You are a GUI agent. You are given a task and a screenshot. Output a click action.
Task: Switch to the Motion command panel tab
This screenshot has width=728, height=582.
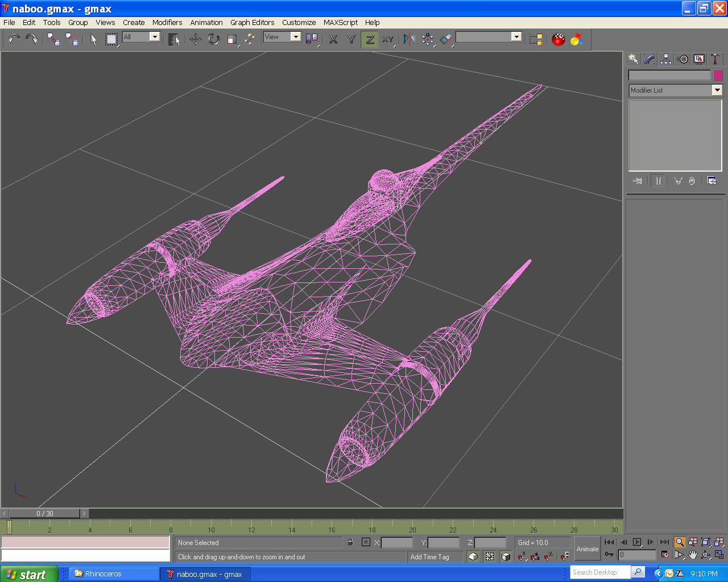tap(682, 59)
